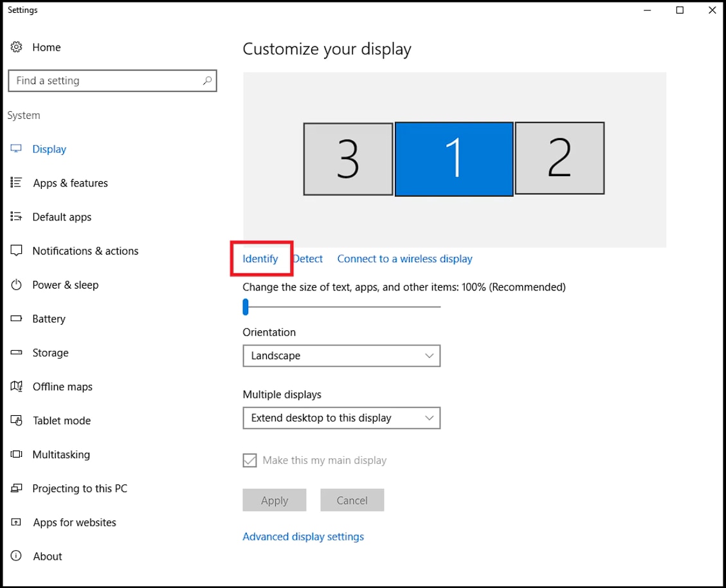
Task: Maximize the Settings window
Action: pyautogui.click(x=680, y=10)
